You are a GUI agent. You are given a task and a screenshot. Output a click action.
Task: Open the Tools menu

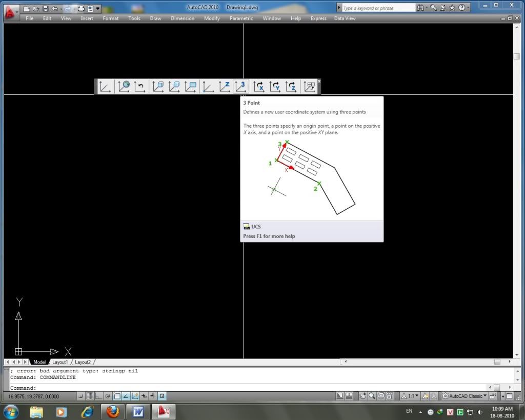[134, 18]
